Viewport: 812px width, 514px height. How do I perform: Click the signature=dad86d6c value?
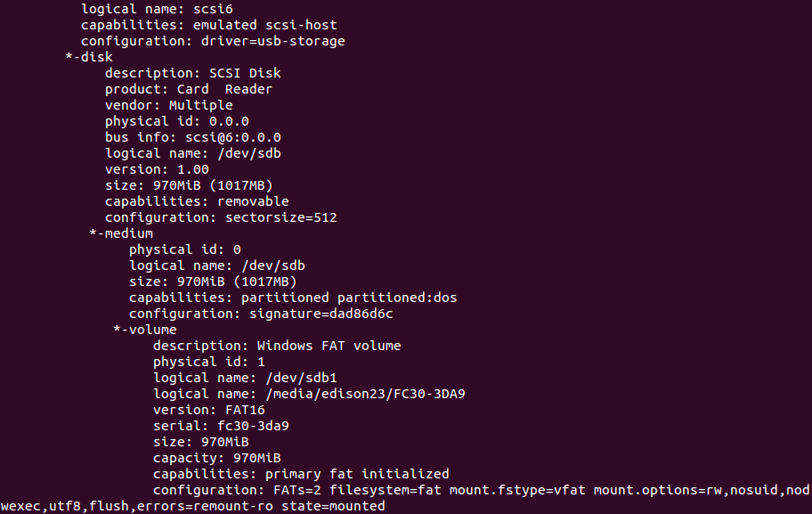321,314
